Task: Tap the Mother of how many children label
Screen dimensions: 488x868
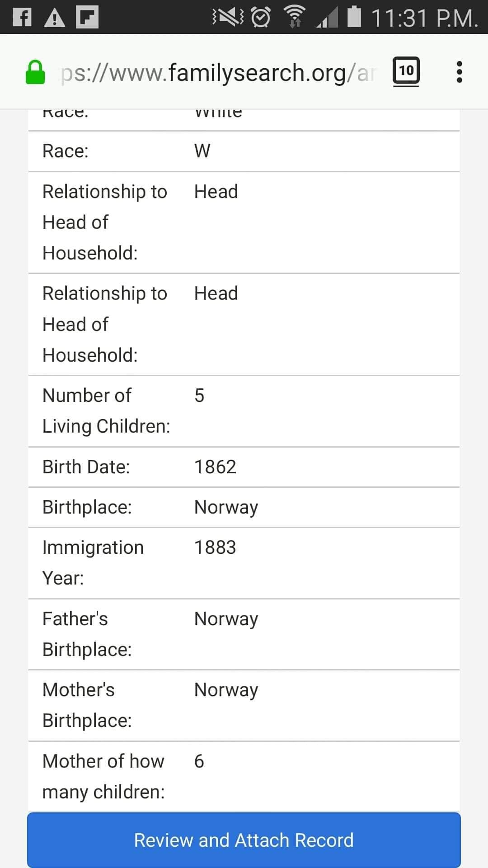Action: (103, 776)
